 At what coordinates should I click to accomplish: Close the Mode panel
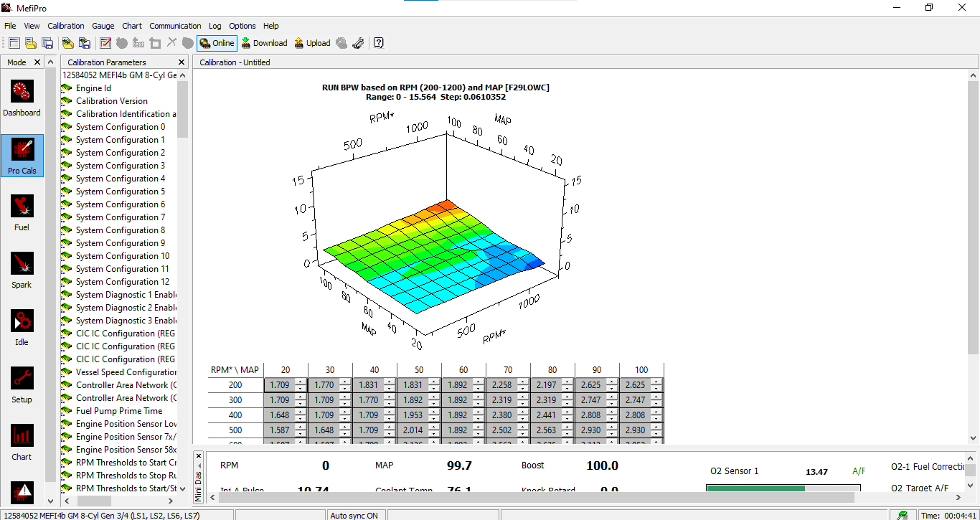pyautogui.click(x=38, y=62)
